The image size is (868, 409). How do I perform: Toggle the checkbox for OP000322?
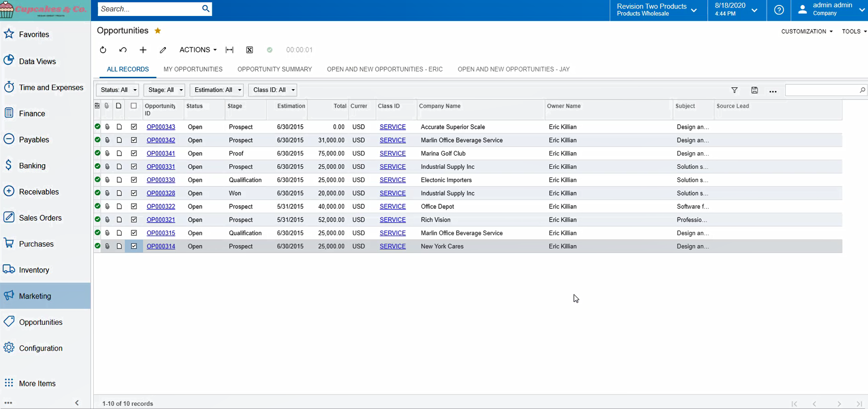[x=134, y=206]
